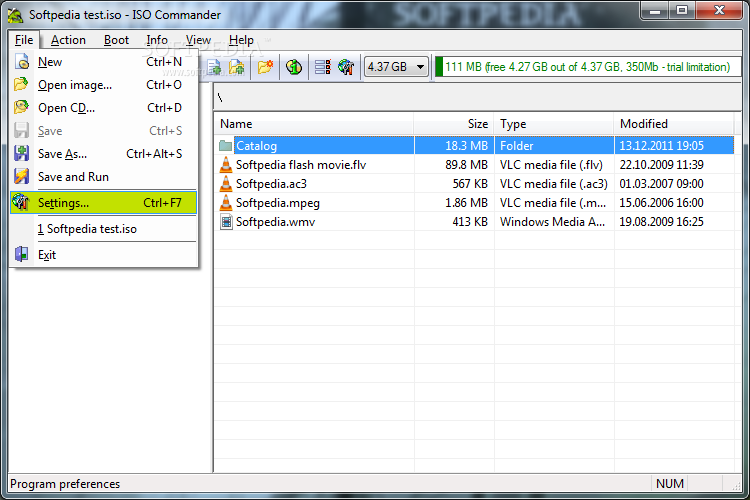Viewport: 750px width, 500px height.
Task: Click the NUM status bar indicator
Action: pyautogui.click(x=669, y=484)
